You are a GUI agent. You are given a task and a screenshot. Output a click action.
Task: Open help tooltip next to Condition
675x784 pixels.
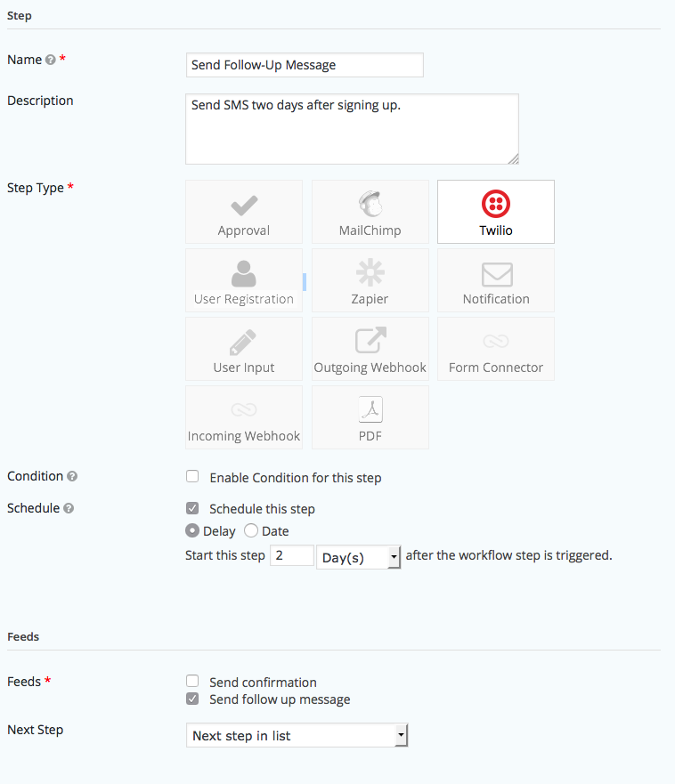[x=72, y=476]
